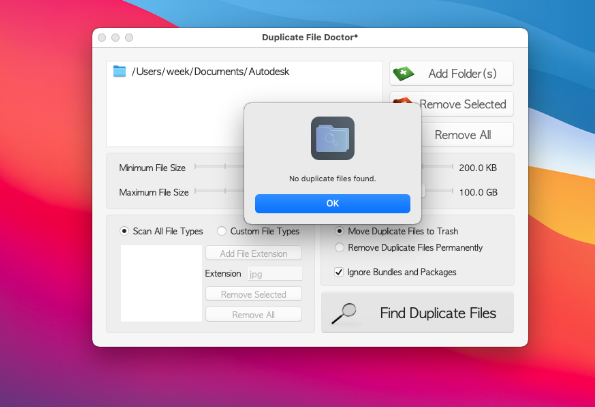Click the Add File Extension button
Viewport: 595px width, 407px height.
253,253
